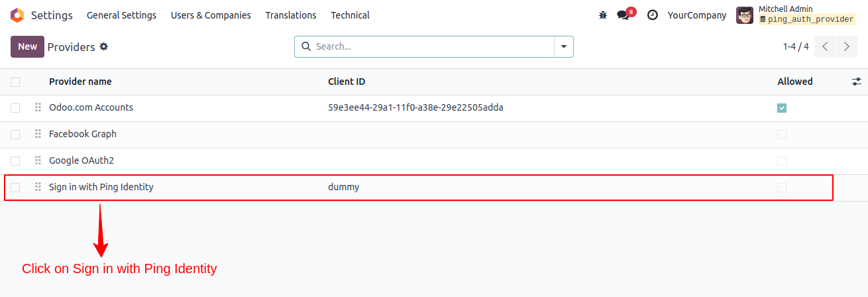Sort by Allowed column header
868x297 pixels.
[x=795, y=82]
